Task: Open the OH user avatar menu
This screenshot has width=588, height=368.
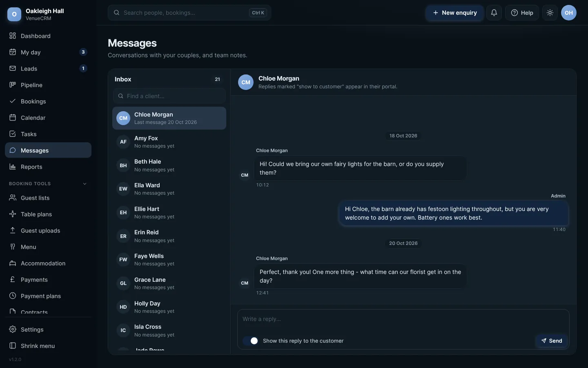Action: click(x=569, y=13)
